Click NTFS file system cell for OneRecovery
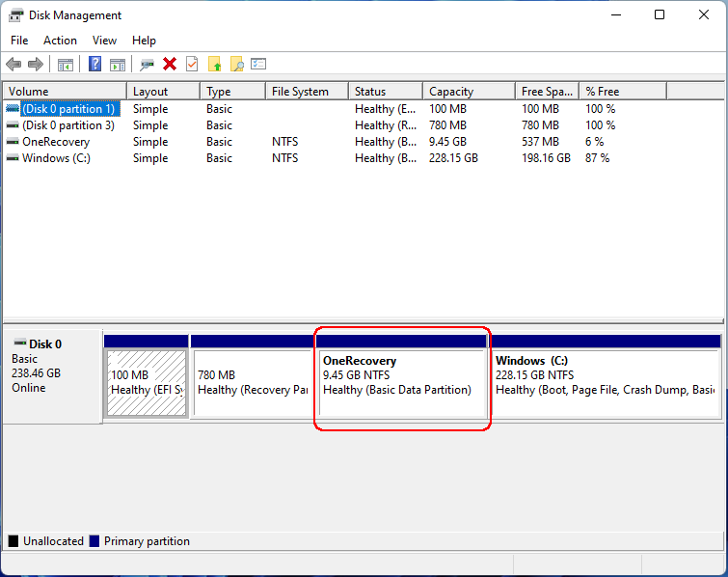Image resolution: width=728 pixels, height=577 pixels. click(284, 141)
